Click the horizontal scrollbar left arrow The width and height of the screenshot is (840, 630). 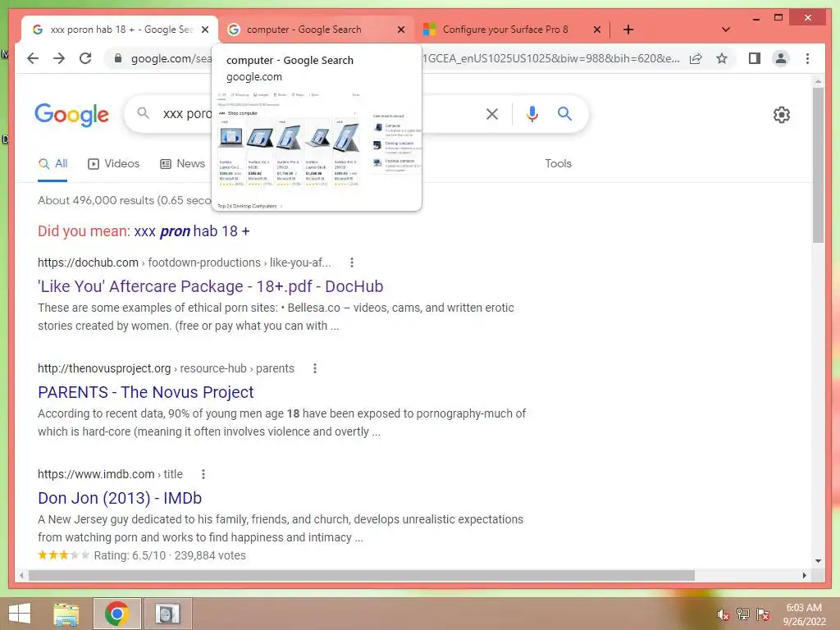click(21, 575)
